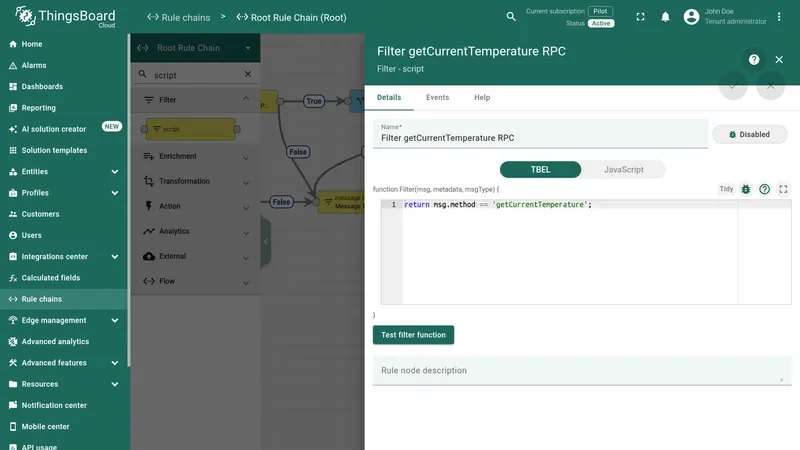Collapse the Filter node category
This screenshot has width=800, height=450.
coord(195,100)
